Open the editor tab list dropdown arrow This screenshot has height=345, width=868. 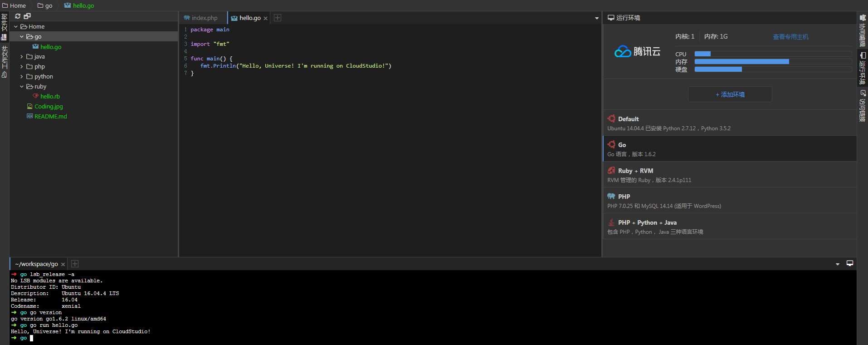596,18
